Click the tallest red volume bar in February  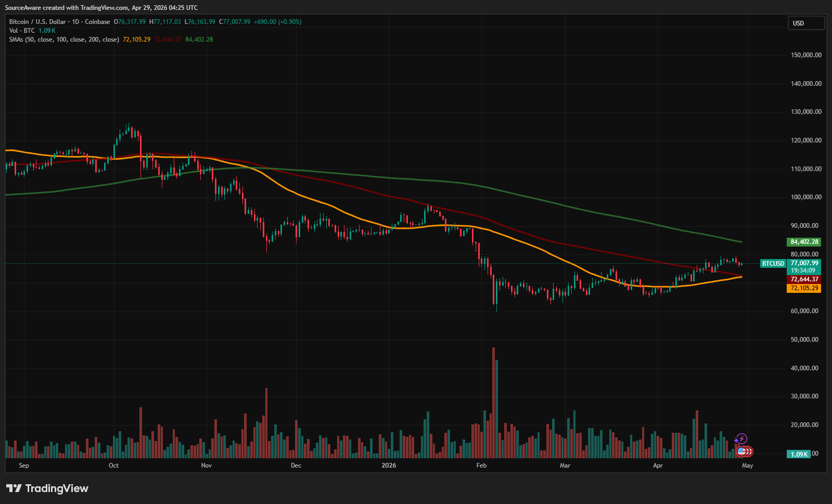[493, 403]
